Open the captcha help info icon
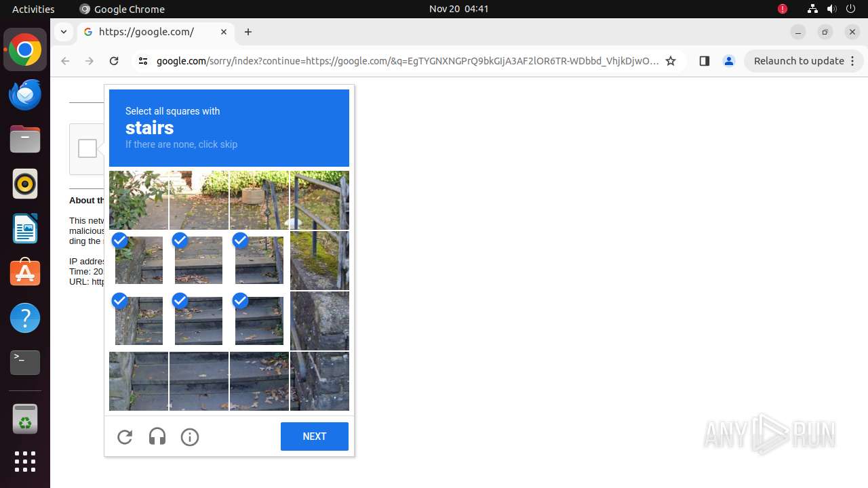This screenshot has height=488, width=868. tap(190, 437)
